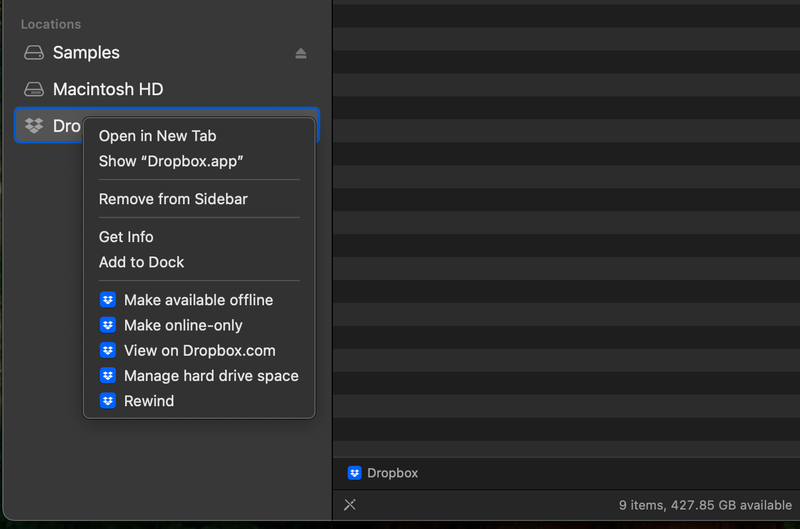
Task: Open View on Dropbox.com
Action: [x=199, y=350]
